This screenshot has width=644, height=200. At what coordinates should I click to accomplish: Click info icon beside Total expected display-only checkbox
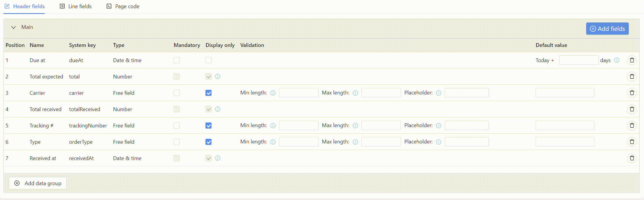coord(218,76)
